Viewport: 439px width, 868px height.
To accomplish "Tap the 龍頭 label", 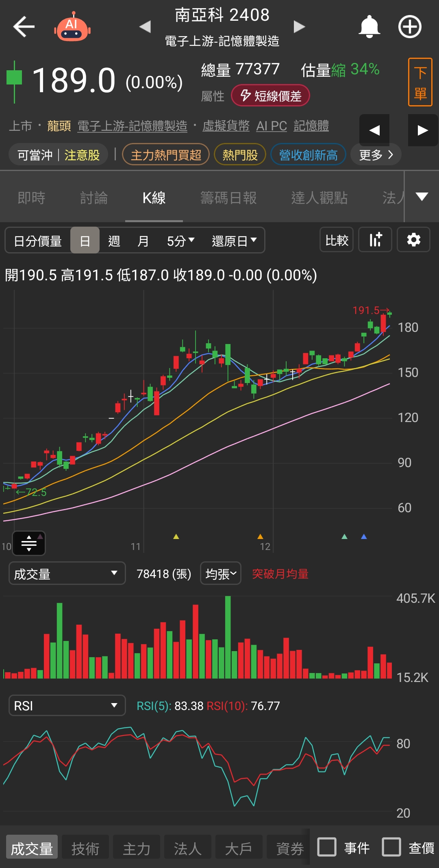I will pyautogui.click(x=59, y=126).
